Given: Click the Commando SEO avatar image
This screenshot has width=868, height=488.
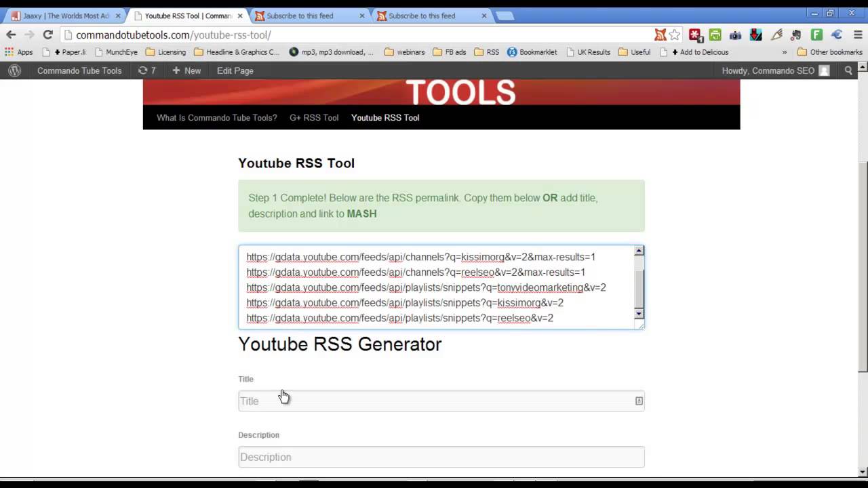Looking at the screenshot, I should (824, 70).
